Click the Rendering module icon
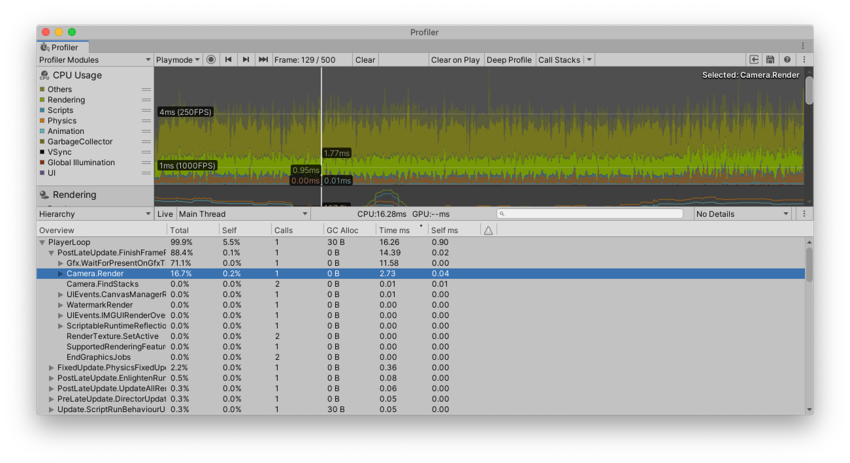The width and height of the screenshot is (850, 463). pos(44,195)
